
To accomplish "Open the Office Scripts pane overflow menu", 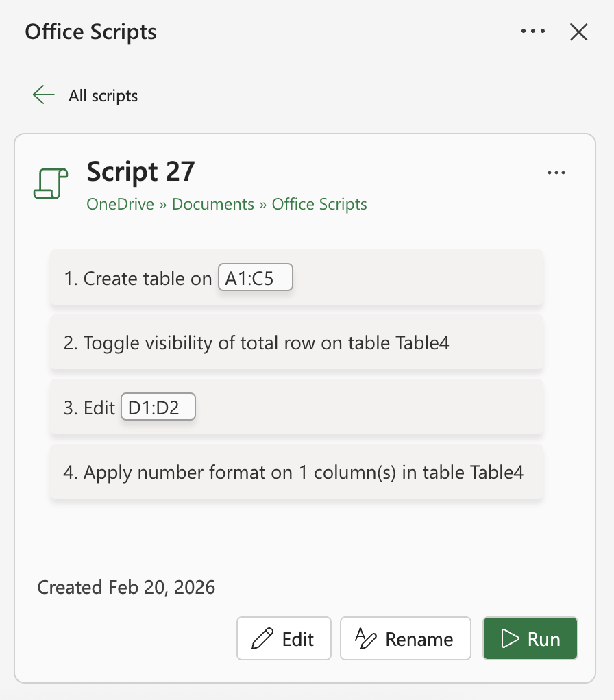I will (x=533, y=31).
